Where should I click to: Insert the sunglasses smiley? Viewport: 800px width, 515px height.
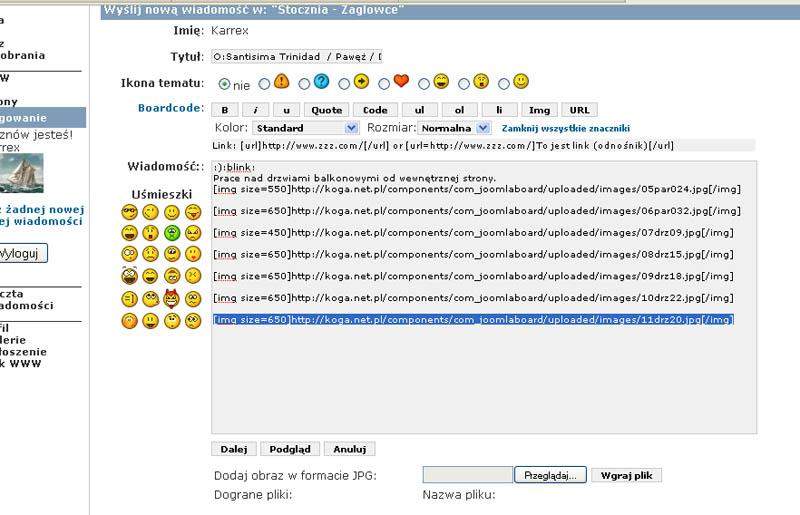[129, 211]
